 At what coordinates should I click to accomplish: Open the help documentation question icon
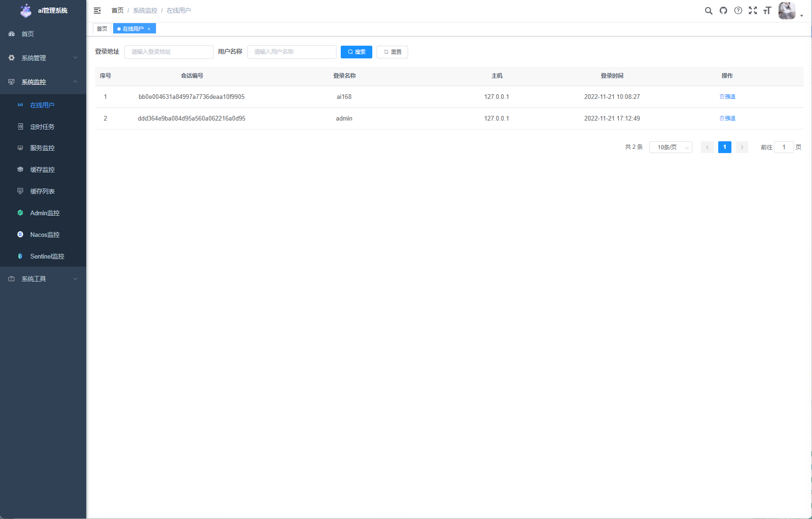[x=738, y=10]
